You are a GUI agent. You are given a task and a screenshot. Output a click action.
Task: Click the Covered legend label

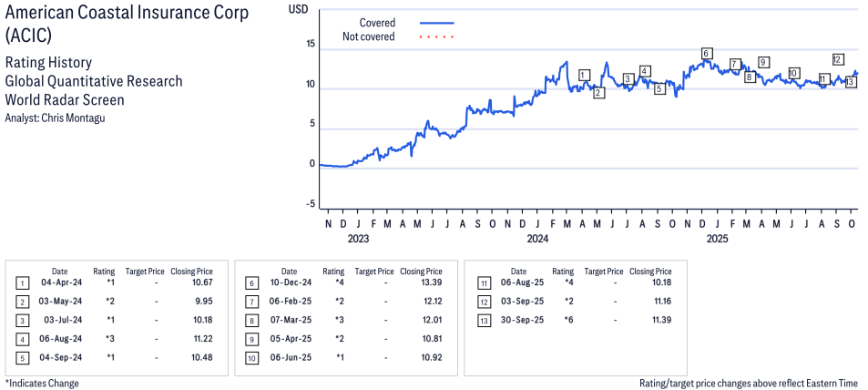[x=377, y=23]
